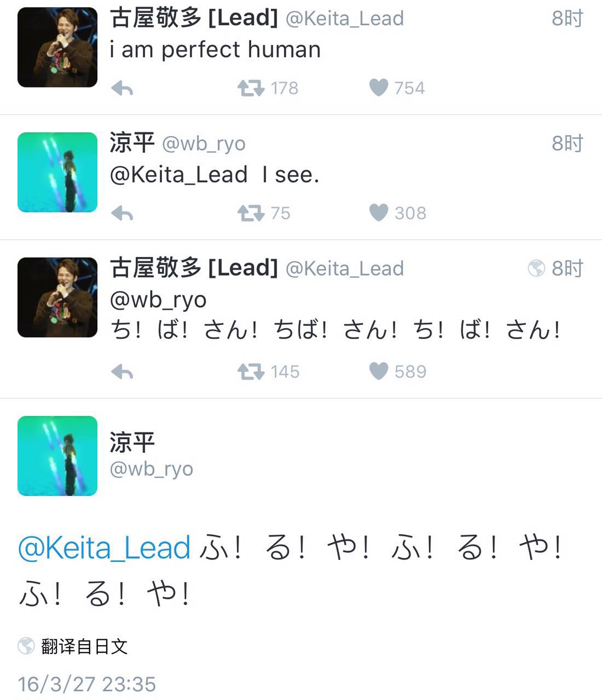Screen dimensions: 602x700
Task: Retweet the "i am perfect human" tweet
Action: [251, 88]
